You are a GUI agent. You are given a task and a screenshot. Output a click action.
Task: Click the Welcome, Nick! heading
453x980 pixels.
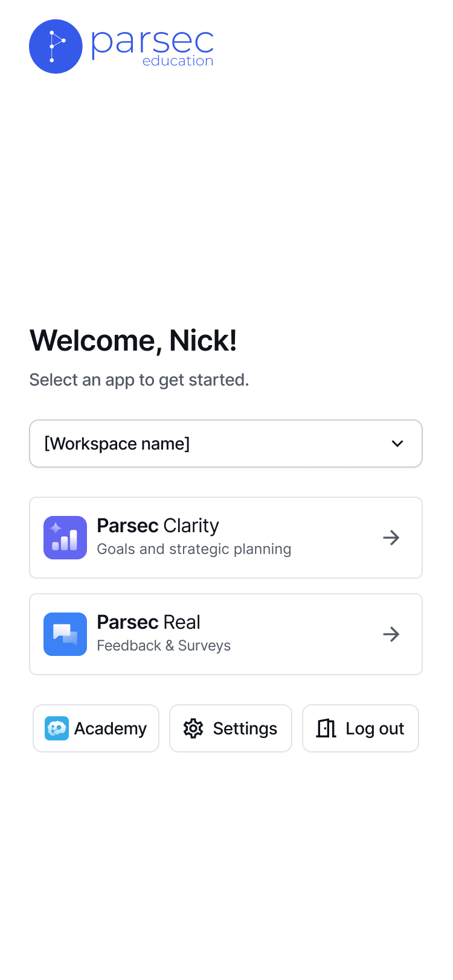coord(133,340)
